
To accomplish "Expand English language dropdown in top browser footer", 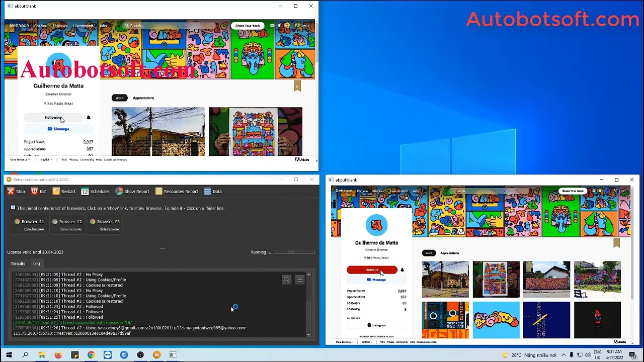I will tap(46, 160).
